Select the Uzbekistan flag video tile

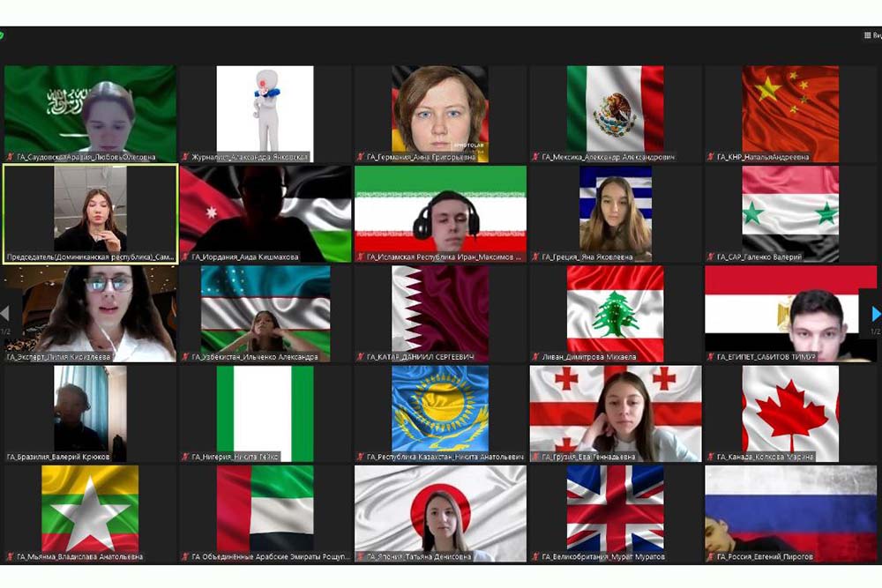pyautogui.click(x=265, y=314)
